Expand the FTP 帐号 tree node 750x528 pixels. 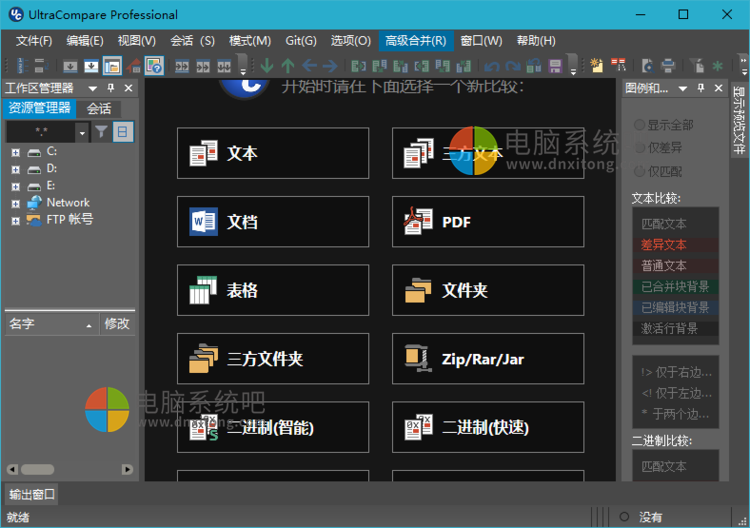point(16,221)
